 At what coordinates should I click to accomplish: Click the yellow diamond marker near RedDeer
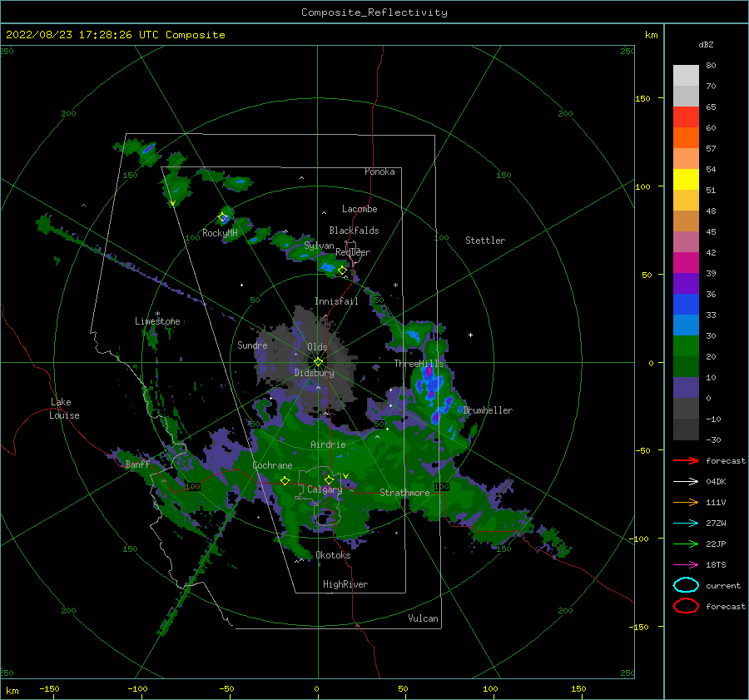pos(342,271)
